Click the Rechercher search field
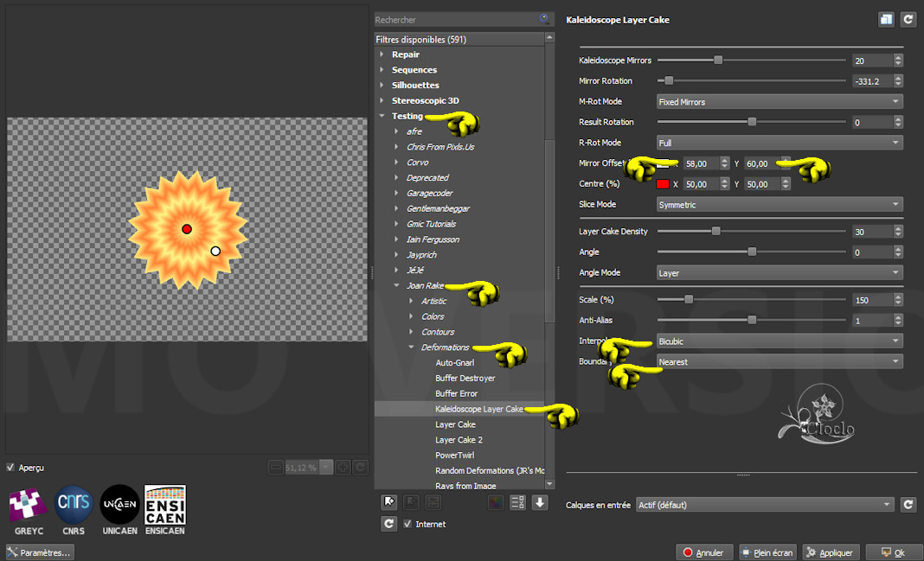 454,19
